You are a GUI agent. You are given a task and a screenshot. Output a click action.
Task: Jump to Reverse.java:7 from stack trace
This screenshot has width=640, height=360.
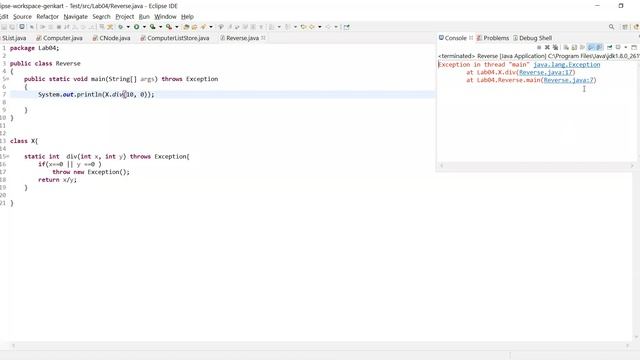[569, 80]
